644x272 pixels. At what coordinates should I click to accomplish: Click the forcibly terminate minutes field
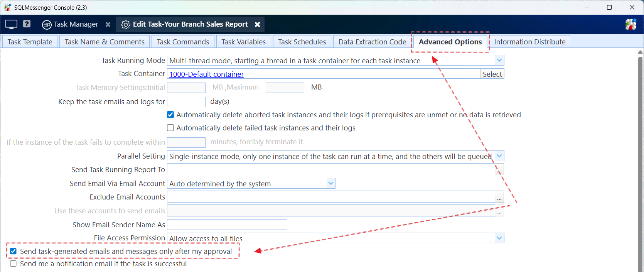coord(186,142)
